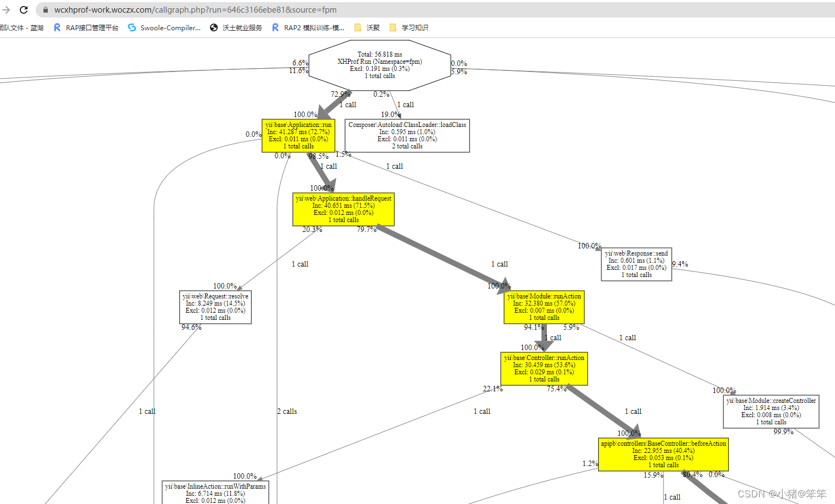Click the Composer ClassLoader::loadClass node
The height and width of the screenshot is (504, 835).
click(407, 136)
